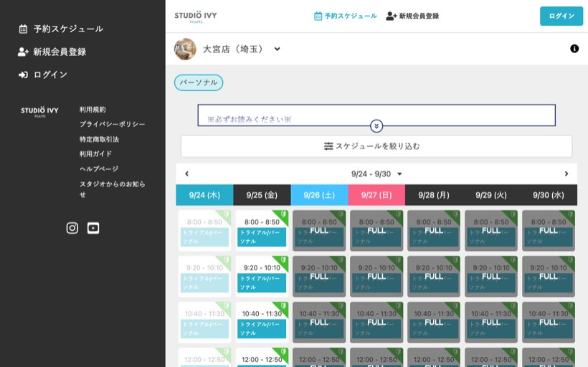The height and width of the screenshot is (367, 588).
Task: Book the 9/25 10:40 - 11:30 trial slot
Action: (262, 323)
